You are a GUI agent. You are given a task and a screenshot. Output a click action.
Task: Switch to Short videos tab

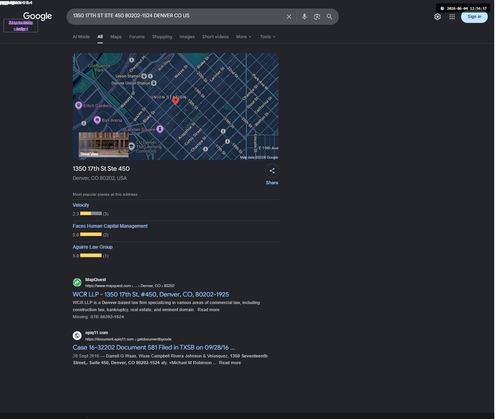[x=215, y=37]
